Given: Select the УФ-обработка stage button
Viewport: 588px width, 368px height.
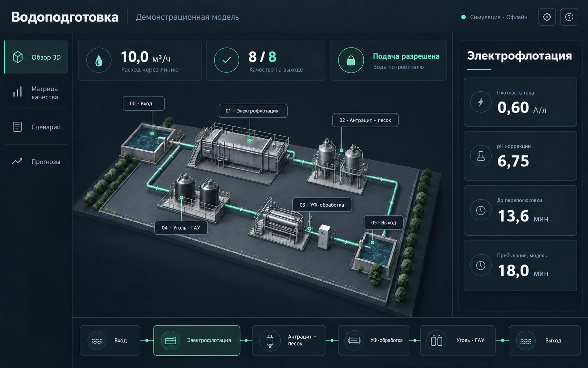Looking at the screenshot, I should point(374,341).
